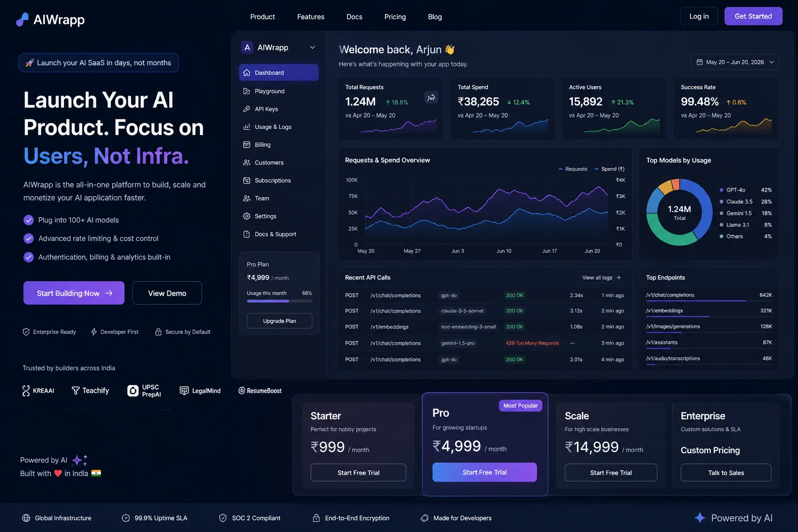Viewport: 798px width, 532px height.
Task: Click the Upgrade Plan button
Action: click(x=280, y=321)
